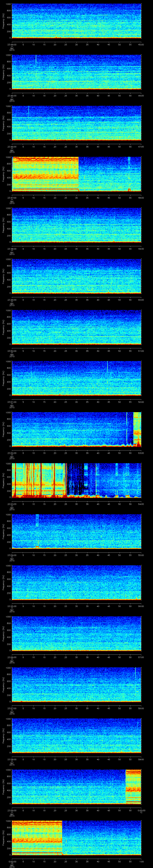Click the 45-second tick under the 23:51:00 spectrogram
Screen dimensions: 153x868
(x=109, y=402)
